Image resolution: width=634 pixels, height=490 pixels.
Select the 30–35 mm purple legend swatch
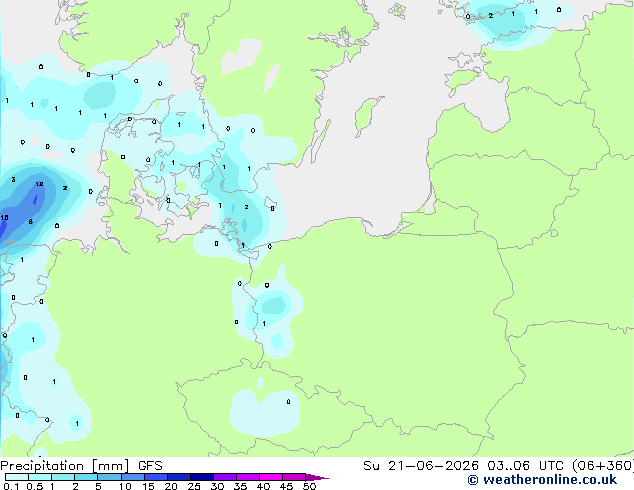[x=224, y=477]
